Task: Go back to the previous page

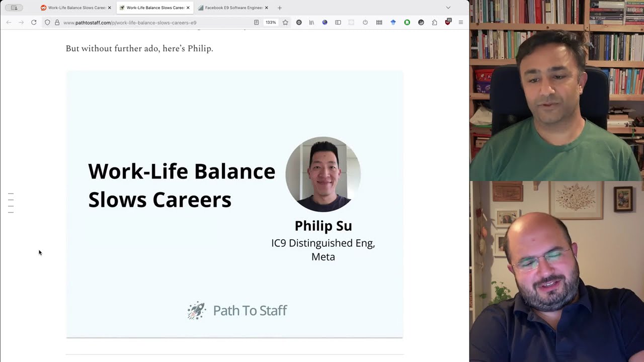Action: [9, 23]
